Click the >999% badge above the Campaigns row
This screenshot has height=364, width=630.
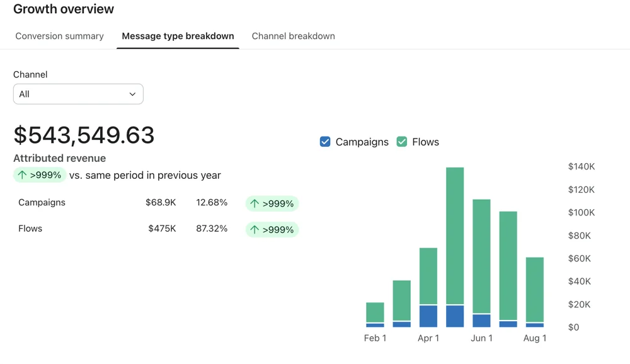point(40,175)
